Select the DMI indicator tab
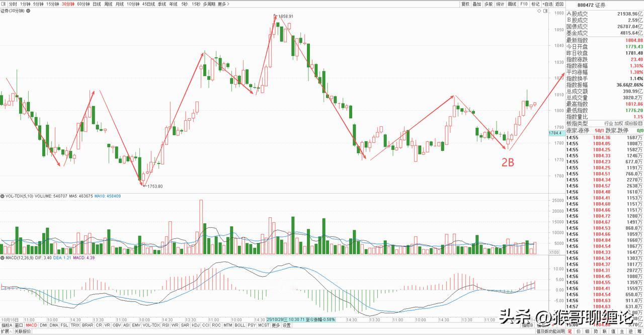Screen dimensions: 644x335 [43, 325]
